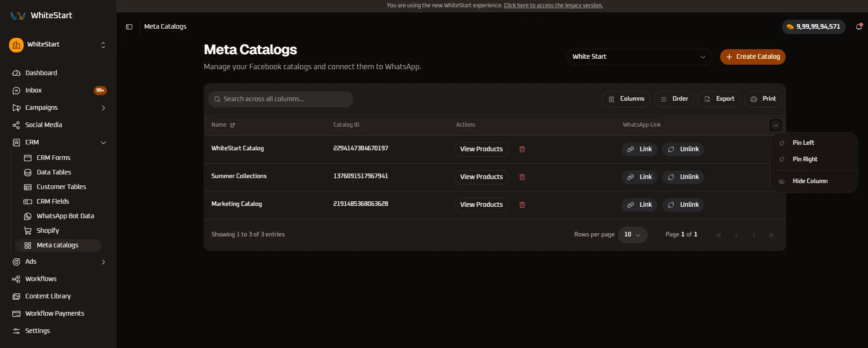Print the catalogs table
Viewport: 868px width, 348px height.
click(x=763, y=99)
